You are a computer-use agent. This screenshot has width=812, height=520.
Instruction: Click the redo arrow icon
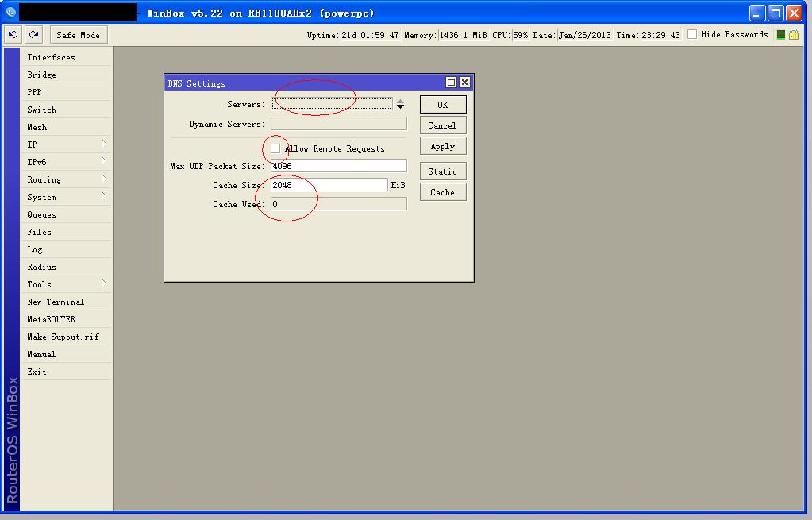click(x=33, y=34)
